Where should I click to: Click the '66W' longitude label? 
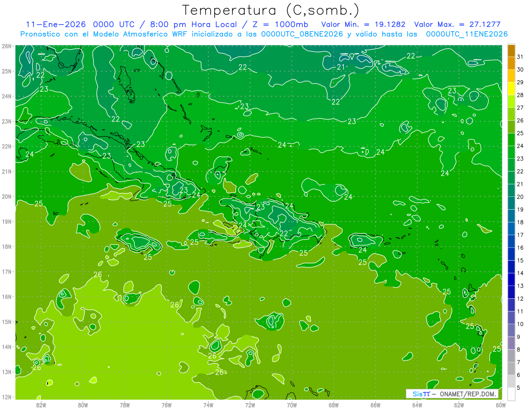376,405
